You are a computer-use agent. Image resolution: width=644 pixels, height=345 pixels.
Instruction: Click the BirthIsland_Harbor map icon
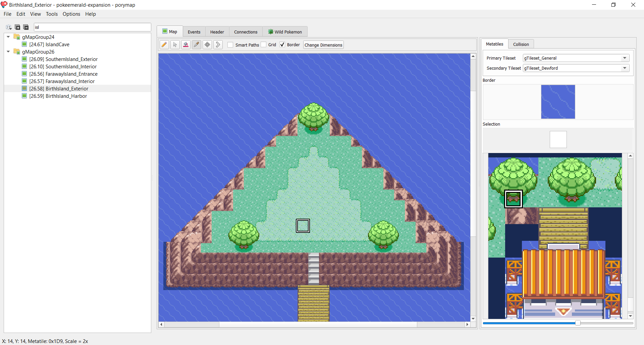24,96
